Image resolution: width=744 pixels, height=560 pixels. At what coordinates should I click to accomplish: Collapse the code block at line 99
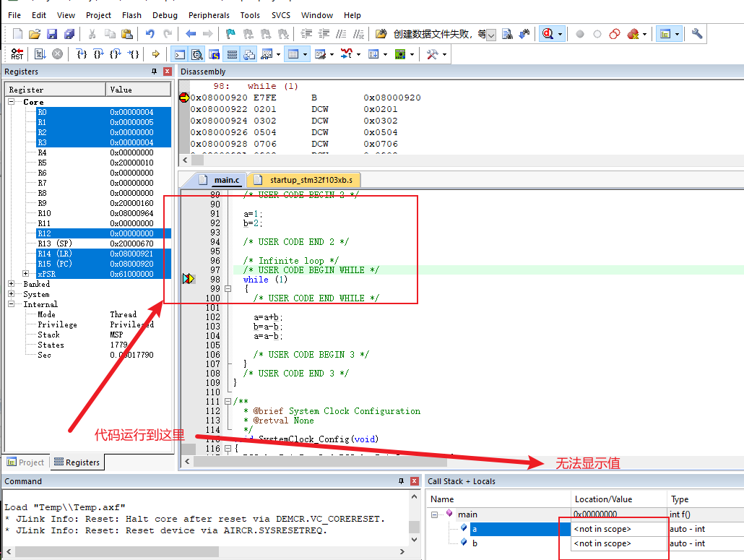coord(228,288)
